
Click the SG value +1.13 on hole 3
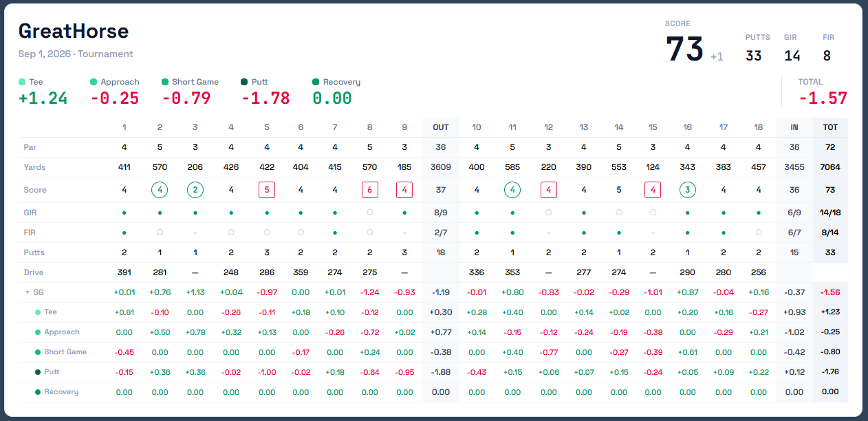pos(195,292)
